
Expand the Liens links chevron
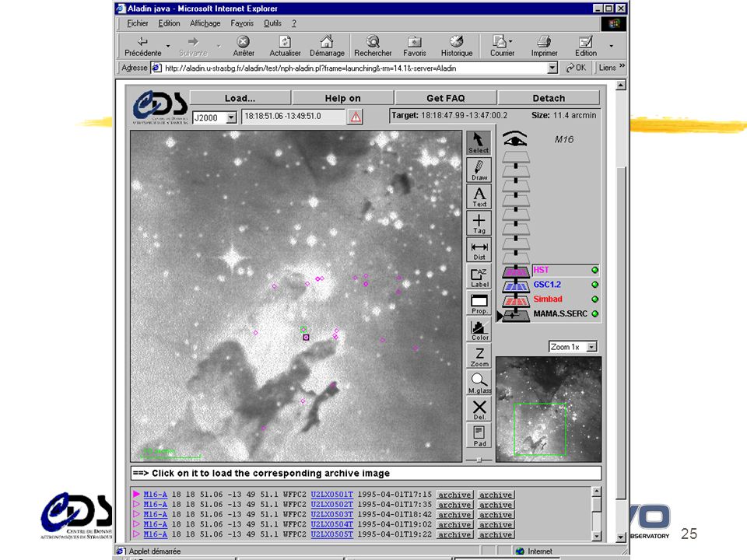tap(622, 65)
